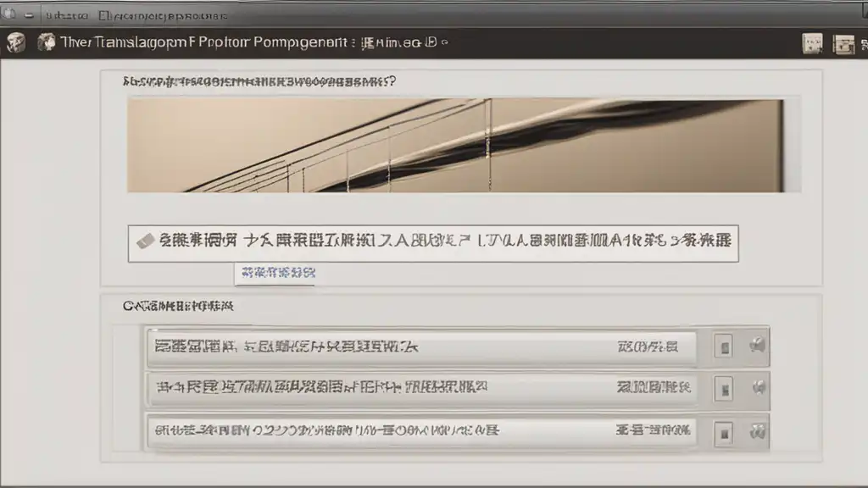Click the small dropdown arrow after the header title
The height and width of the screenshot is (488, 868).
pyautogui.click(x=445, y=42)
